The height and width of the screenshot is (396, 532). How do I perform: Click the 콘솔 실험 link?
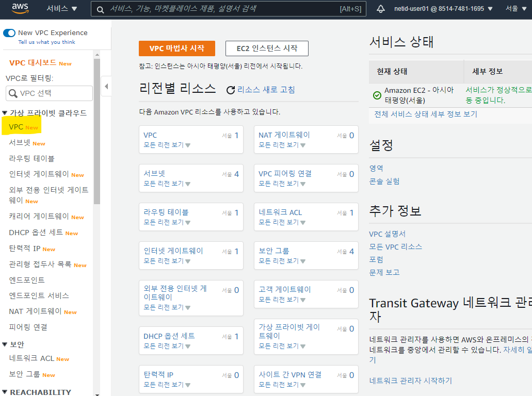(384, 181)
